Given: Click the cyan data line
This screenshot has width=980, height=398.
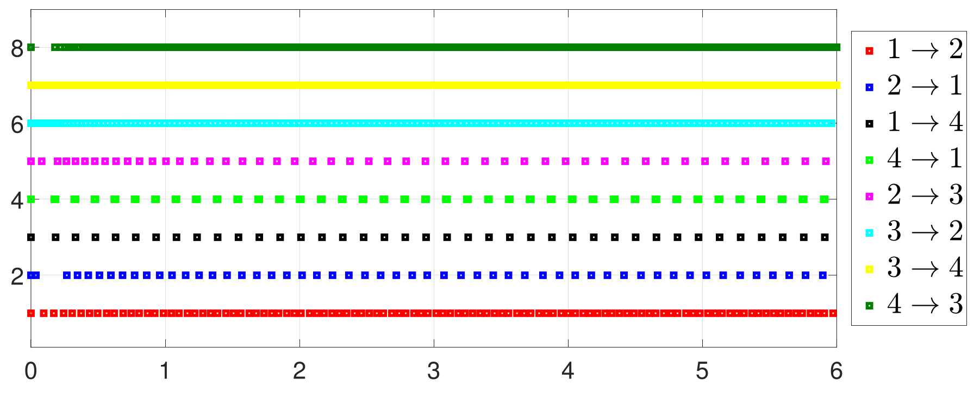Looking at the screenshot, I should (432, 123).
